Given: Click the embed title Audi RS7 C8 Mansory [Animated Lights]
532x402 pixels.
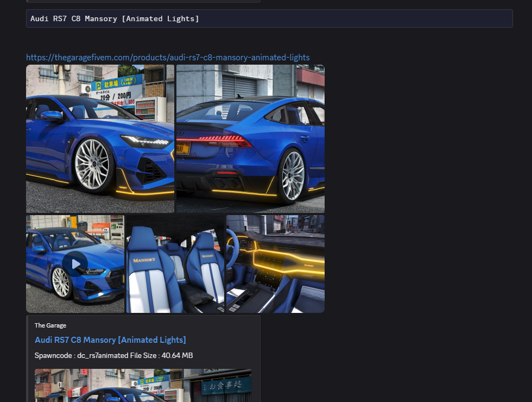Looking at the screenshot, I should 110,340.
